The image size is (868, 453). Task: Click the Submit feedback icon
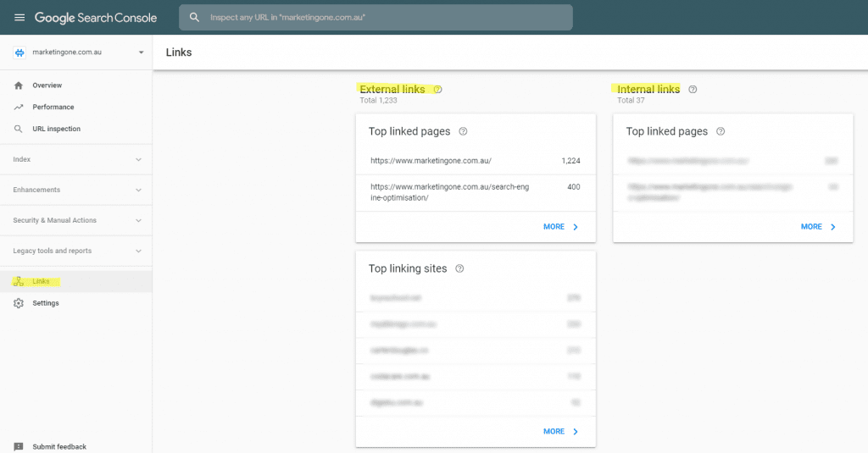(x=19, y=446)
